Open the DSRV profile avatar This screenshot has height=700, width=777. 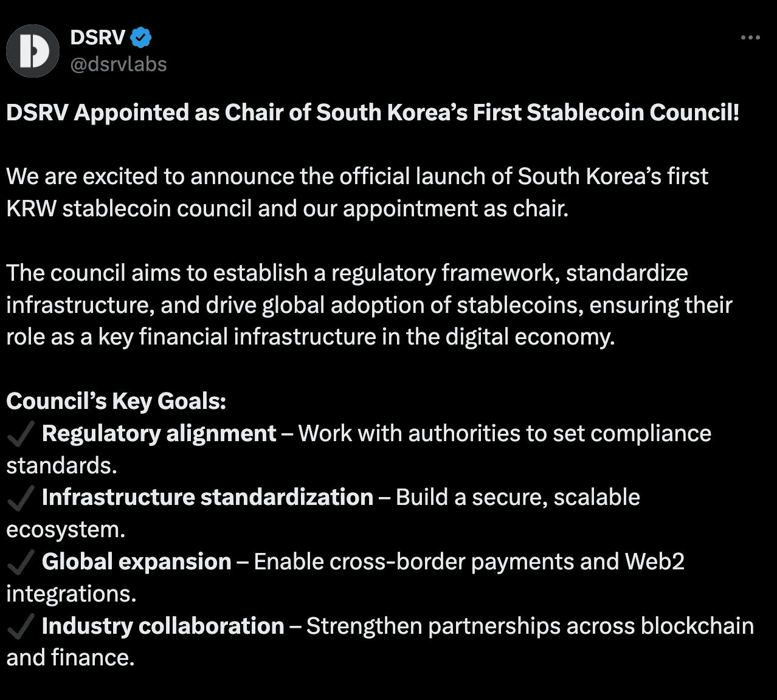(x=33, y=51)
